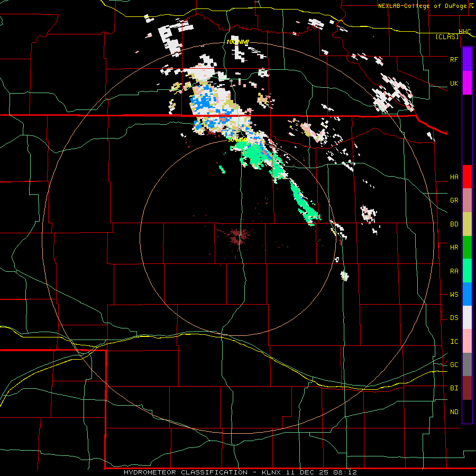Click the 08:12 timestamp

345,472
